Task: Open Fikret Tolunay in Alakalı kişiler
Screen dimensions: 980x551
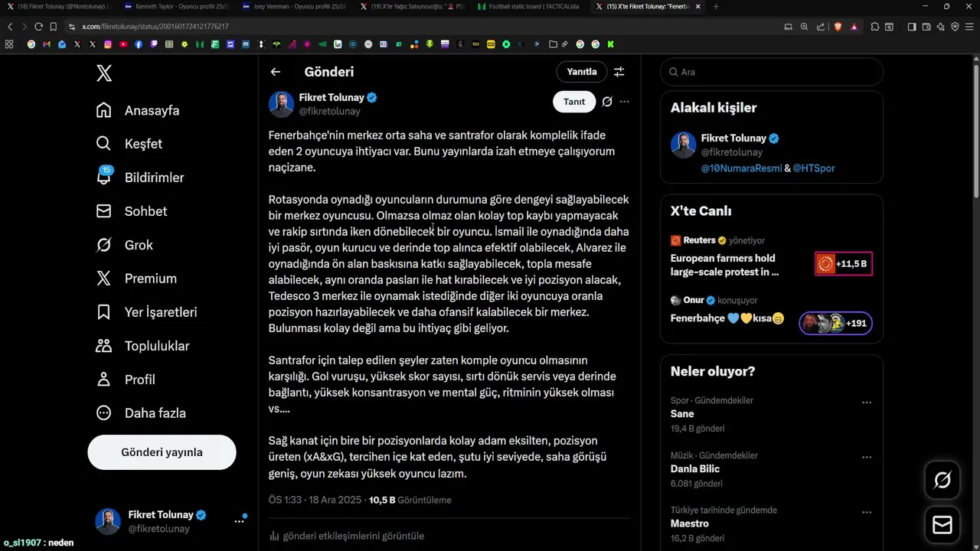Action: click(733, 139)
